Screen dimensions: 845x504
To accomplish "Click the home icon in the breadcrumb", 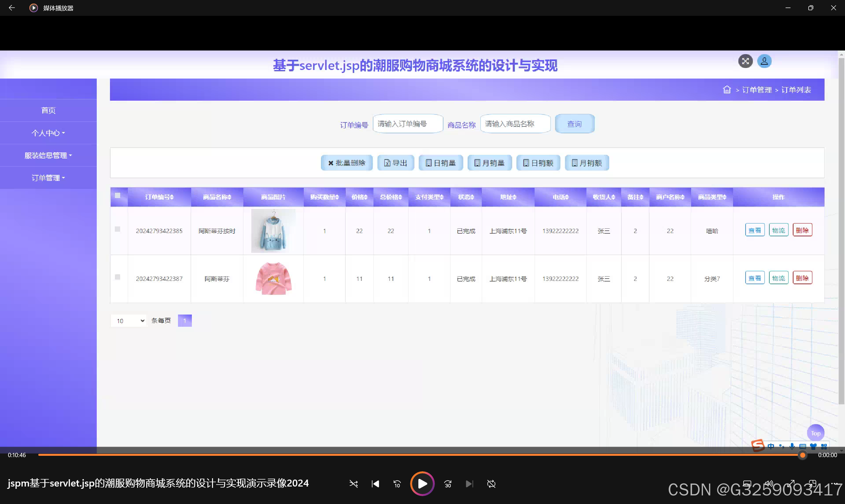I will pyautogui.click(x=727, y=90).
